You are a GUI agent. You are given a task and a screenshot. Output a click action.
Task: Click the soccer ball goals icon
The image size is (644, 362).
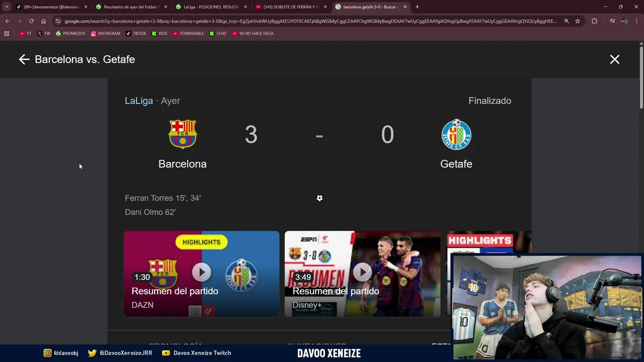tap(319, 198)
